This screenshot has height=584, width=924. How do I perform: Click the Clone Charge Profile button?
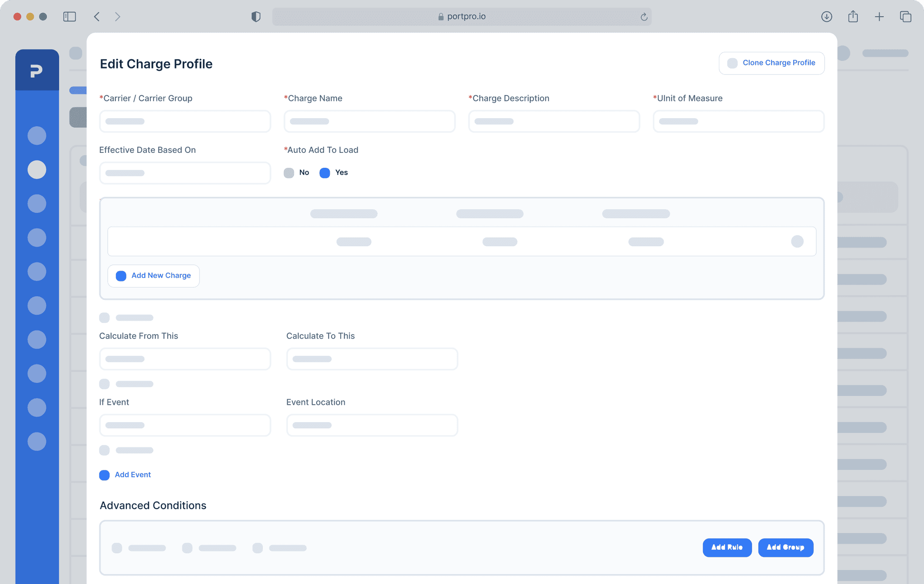772,63
